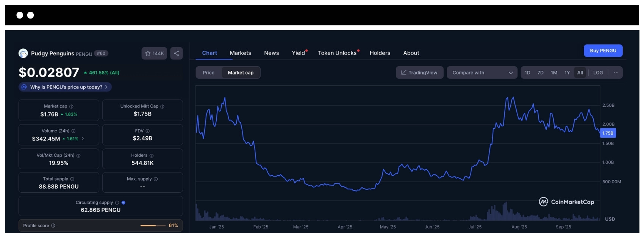Click the $0.02807 price text
The image size is (644, 237).
[x=49, y=72]
